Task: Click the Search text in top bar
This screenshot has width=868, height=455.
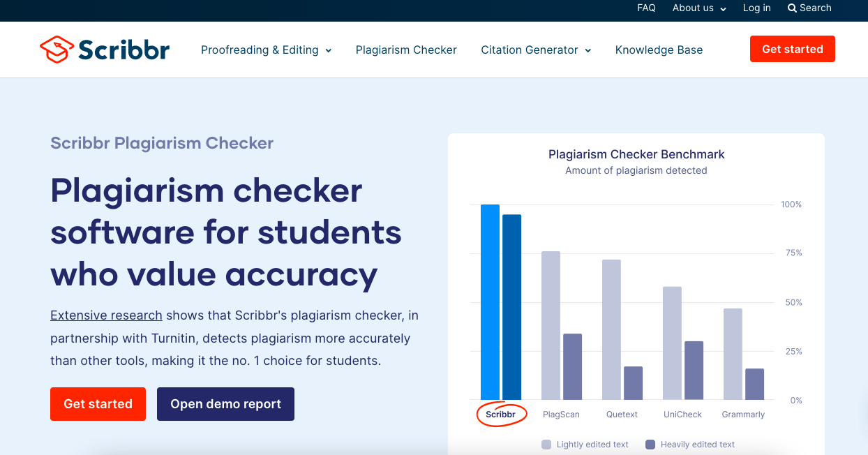Action: click(815, 8)
